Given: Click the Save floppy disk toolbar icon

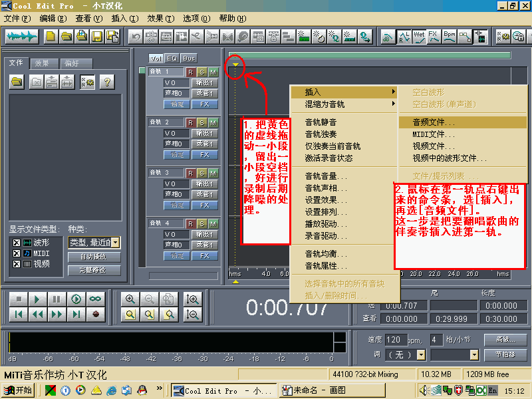Looking at the screenshot, I should coord(97,37).
